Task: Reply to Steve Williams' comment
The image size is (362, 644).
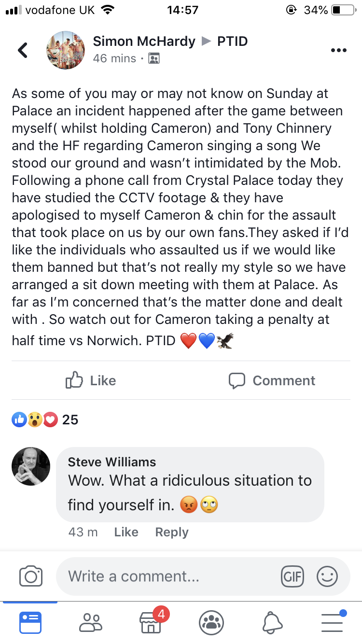Action: [171, 532]
